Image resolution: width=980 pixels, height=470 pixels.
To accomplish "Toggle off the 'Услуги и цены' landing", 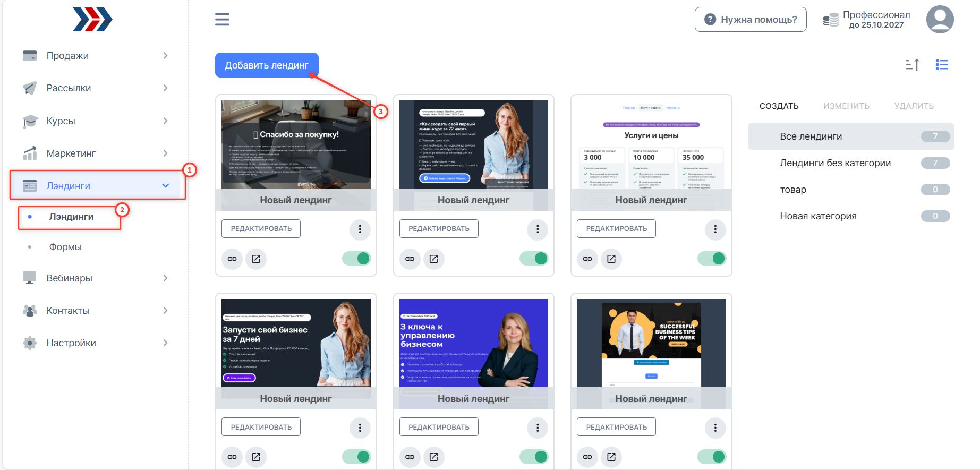I will coord(712,259).
